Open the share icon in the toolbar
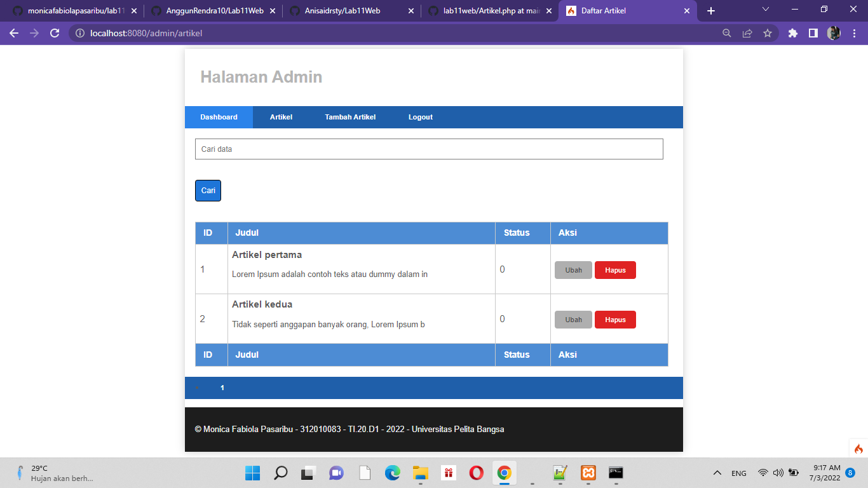 coord(747,33)
